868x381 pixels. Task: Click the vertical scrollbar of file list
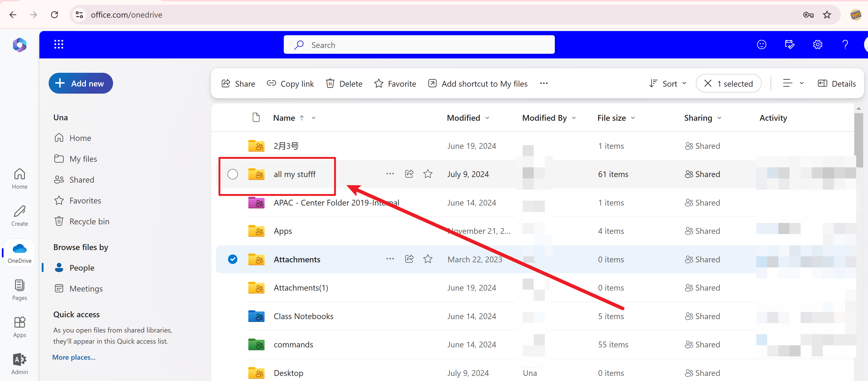pyautogui.click(x=858, y=140)
